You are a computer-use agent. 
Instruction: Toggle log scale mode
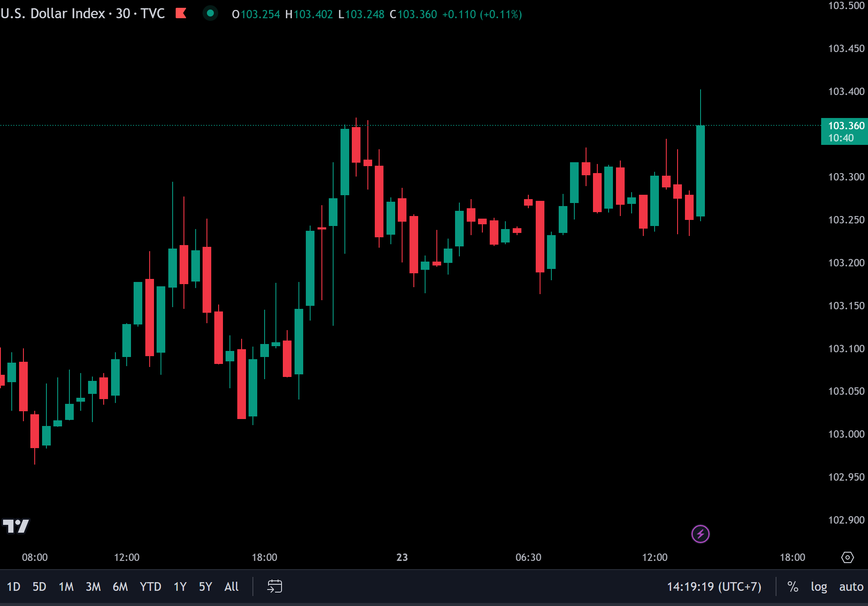[819, 586]
